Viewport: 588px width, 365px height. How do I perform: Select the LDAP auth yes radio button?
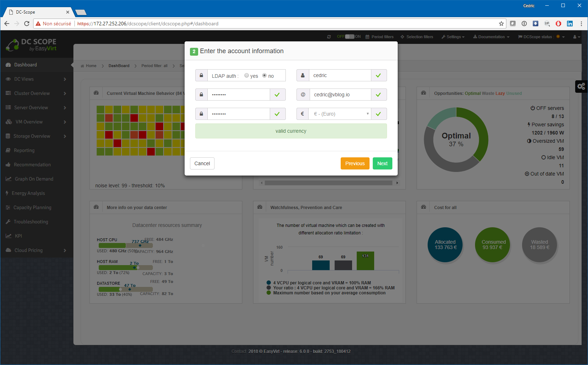pos(247,75)
